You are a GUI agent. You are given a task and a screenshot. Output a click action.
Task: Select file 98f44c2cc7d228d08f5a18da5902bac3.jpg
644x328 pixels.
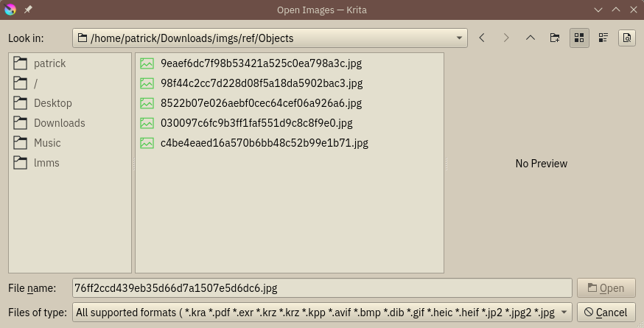262,83
